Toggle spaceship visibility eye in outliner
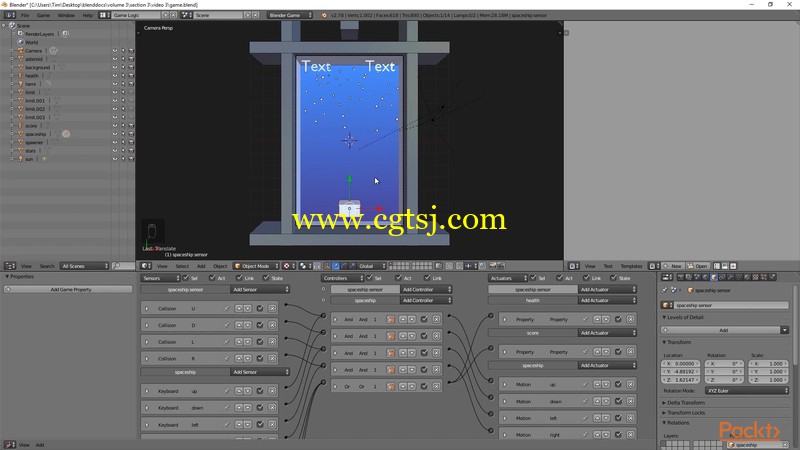 click(x=115, y=134)
